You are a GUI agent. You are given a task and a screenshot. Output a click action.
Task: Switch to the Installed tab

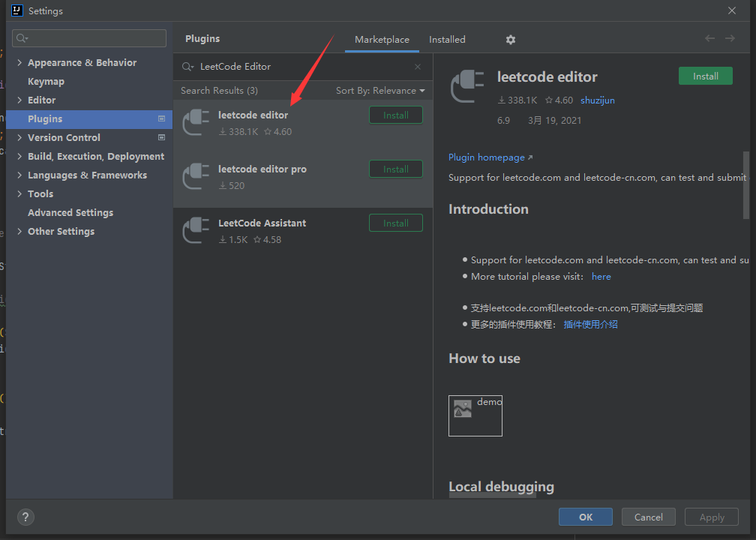pyautogui.click(x=447, y=40)
